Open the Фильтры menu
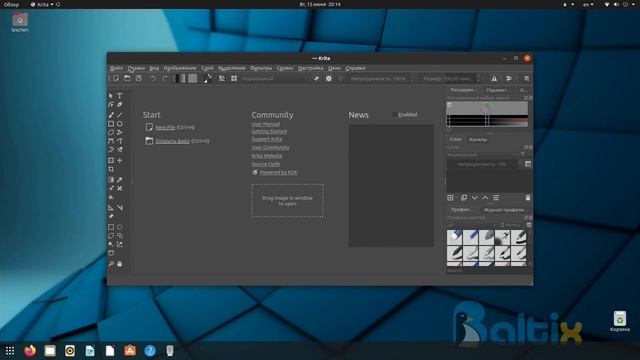 pos(261,68)
